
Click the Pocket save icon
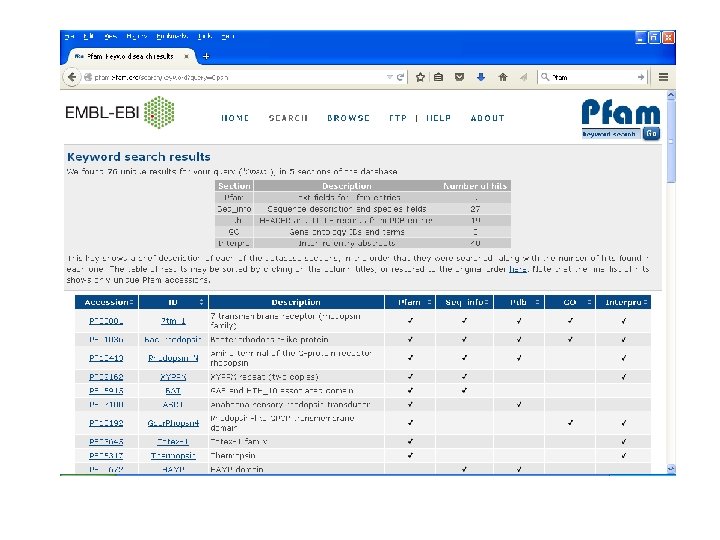[459, 77]
